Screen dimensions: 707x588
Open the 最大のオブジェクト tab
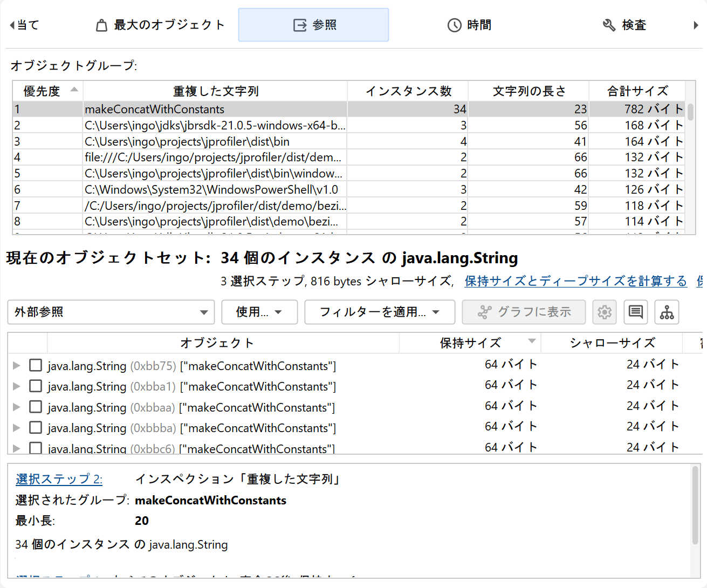[x=161, y=25]
